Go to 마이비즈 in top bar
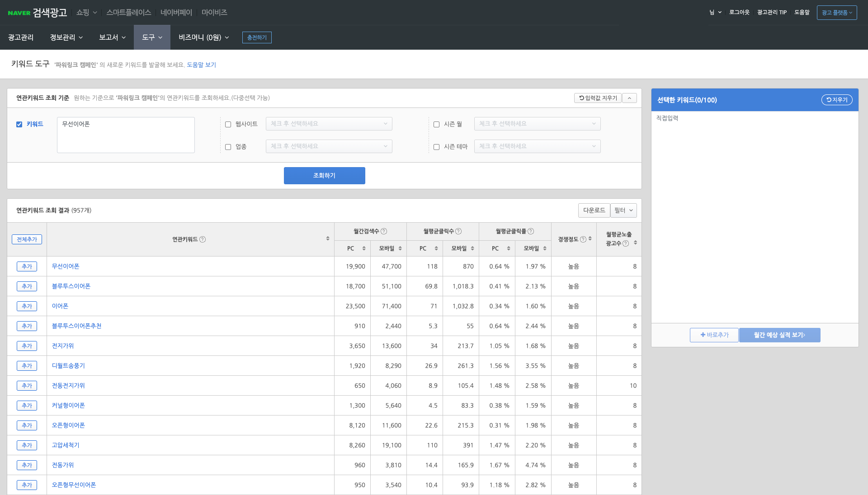This screenshot has width=868, height=495. click(214, 13)
